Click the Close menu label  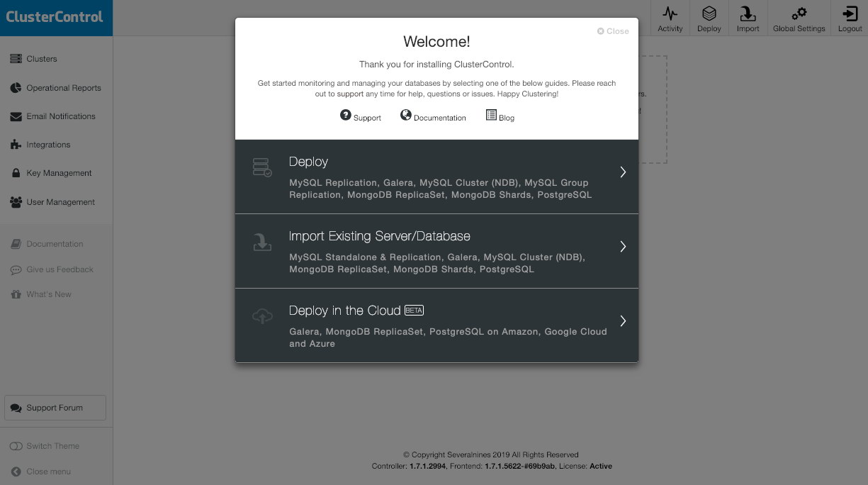[x=48, y=472]
